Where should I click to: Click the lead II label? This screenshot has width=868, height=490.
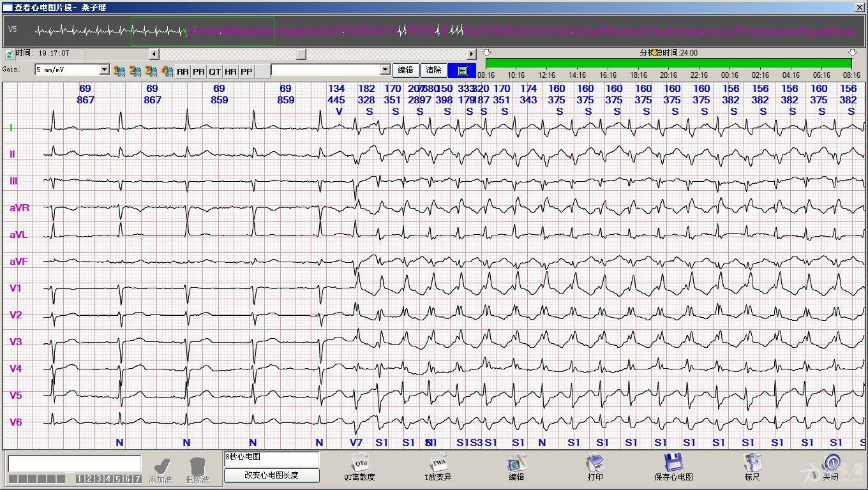[x=12, y=154]
